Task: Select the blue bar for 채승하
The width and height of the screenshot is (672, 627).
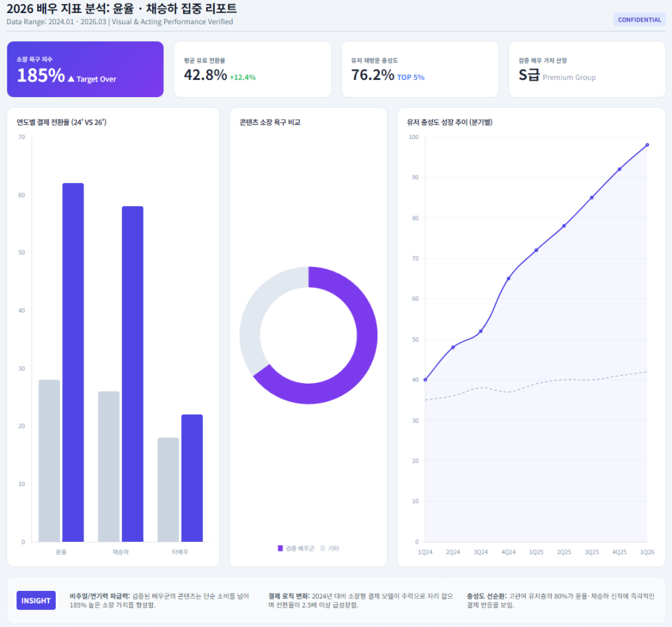Action: 133,374
